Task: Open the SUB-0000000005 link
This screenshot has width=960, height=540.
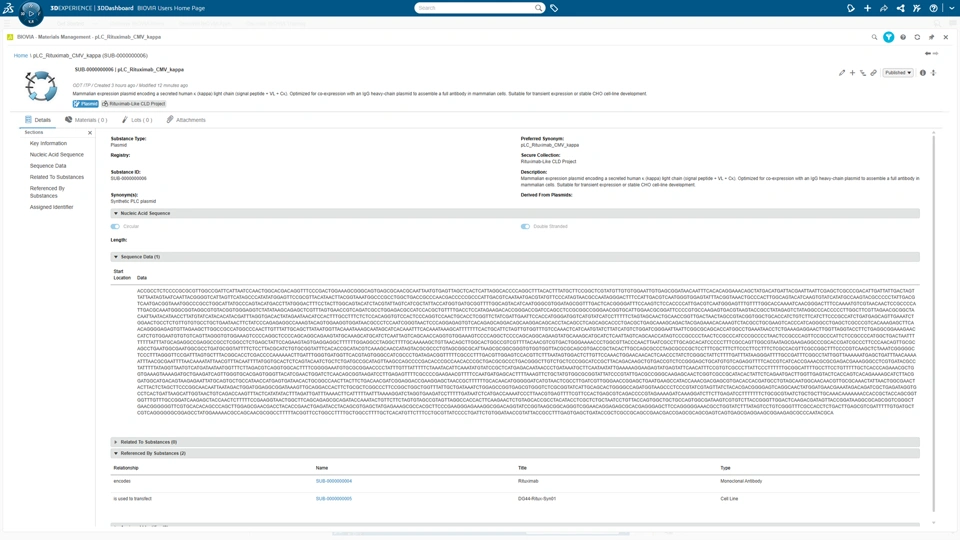Action: [x=334, y=499]
